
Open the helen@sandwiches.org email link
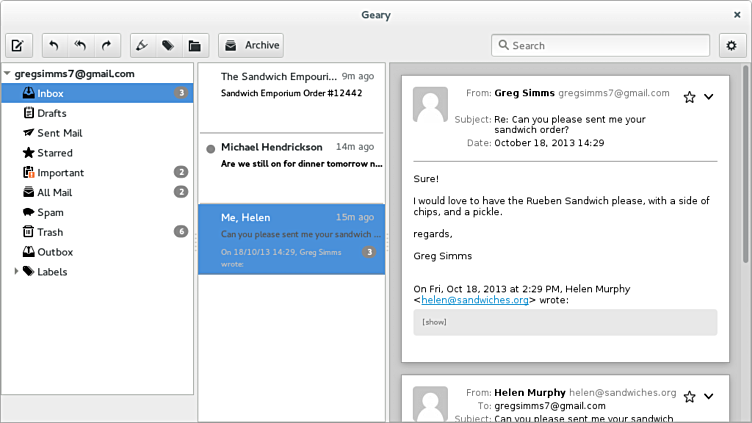(x=475, y=299)
